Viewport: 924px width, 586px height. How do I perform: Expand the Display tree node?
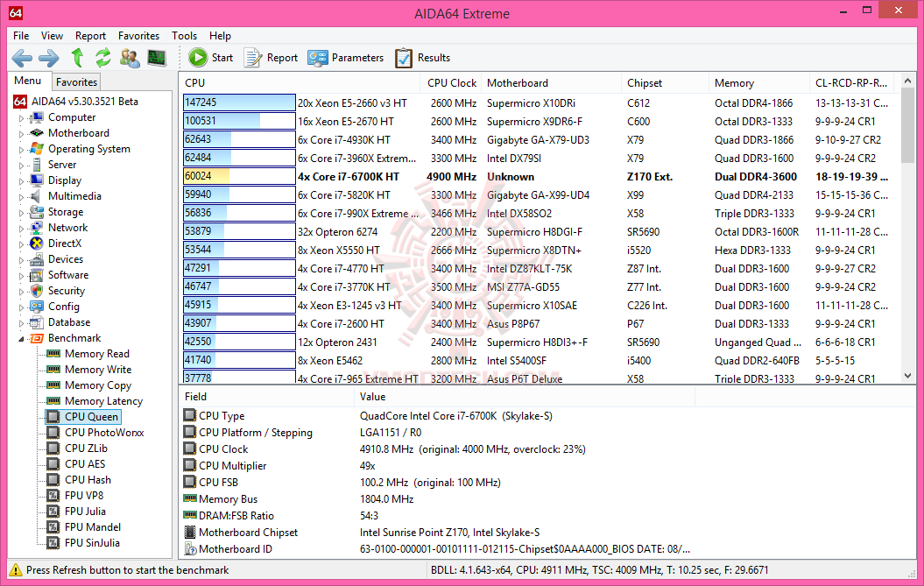(21, 181)
